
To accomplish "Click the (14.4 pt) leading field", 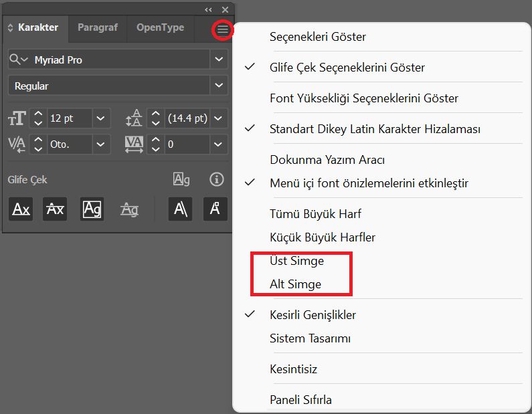I will coord(187,118).
